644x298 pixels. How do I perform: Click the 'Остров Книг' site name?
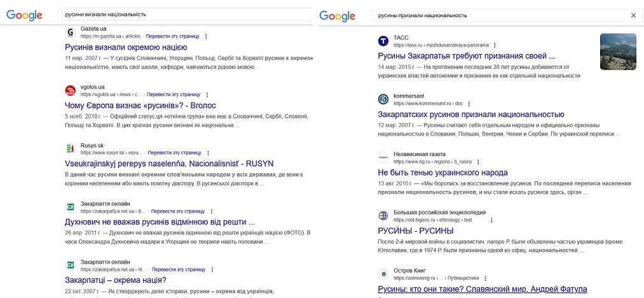click(409, 271)
